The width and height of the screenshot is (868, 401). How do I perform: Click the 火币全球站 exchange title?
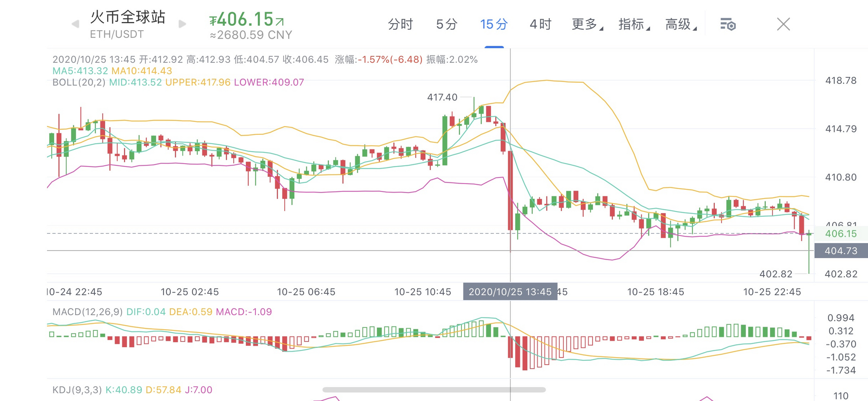(x=127, y=17)
